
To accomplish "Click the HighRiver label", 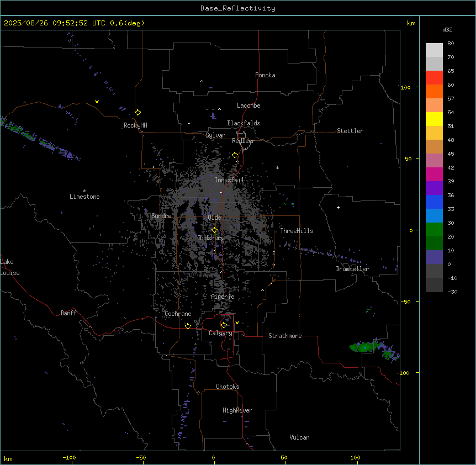I will point(237,410).
